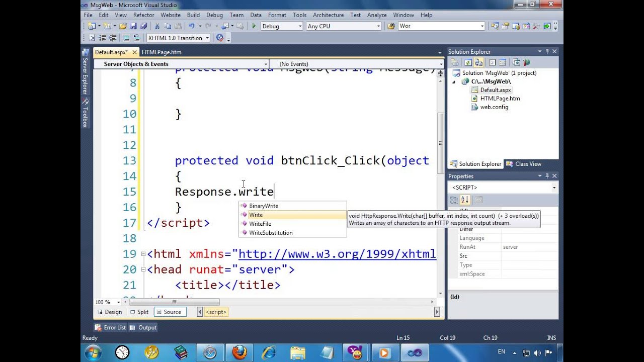The width and height of the screenshot is (644, 362).
Task: Switch Properties to Alphabetical sorting
Action: (x=464, y=200)
